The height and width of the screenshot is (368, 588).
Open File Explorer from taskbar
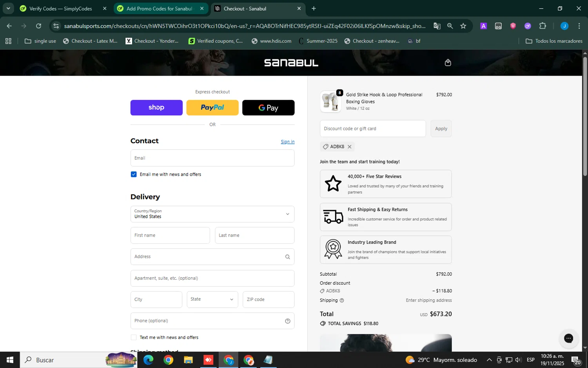188,360
